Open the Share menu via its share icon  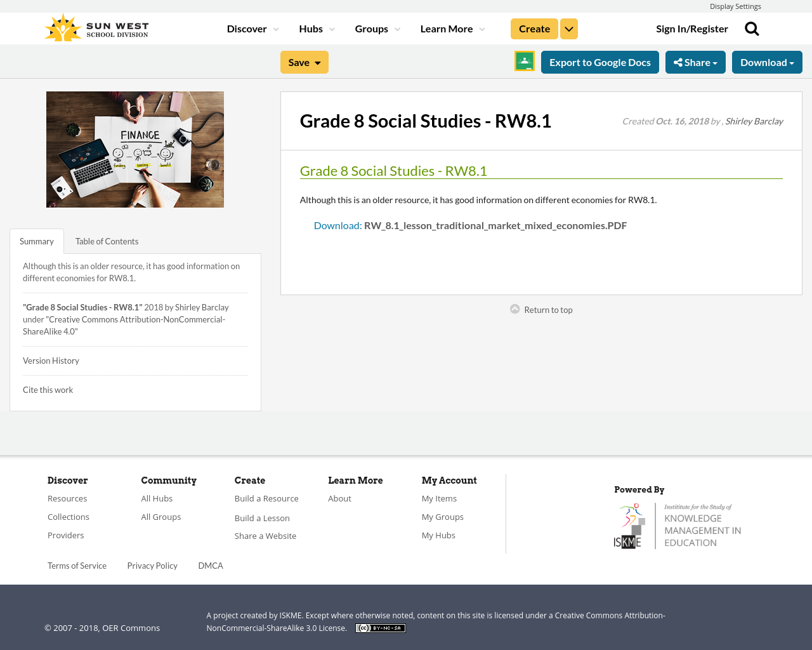click(679, 61)
